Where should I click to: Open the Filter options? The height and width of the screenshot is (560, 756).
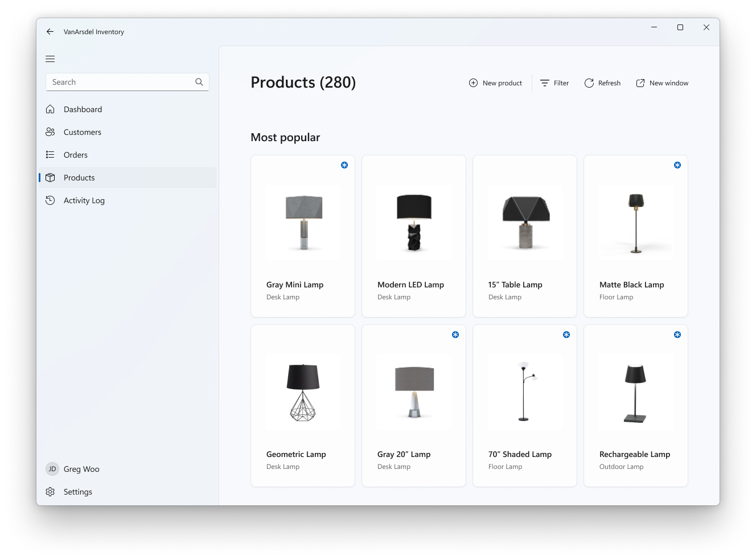(x=554, y=83)
